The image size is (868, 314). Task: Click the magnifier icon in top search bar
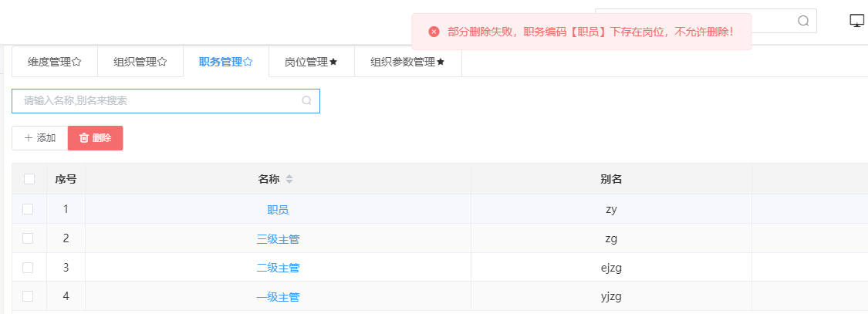803,21
